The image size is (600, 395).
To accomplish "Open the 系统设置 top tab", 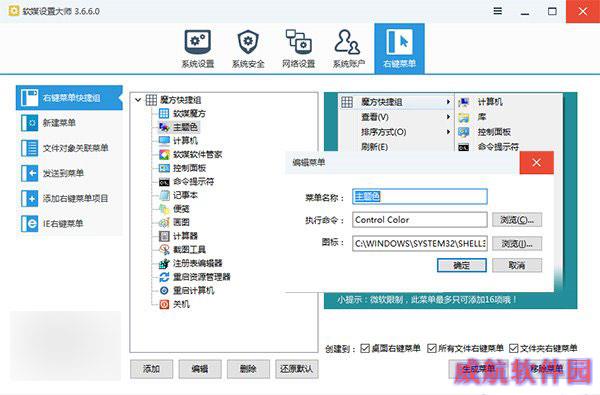I will pyautogui.click(x=197, y=49).
